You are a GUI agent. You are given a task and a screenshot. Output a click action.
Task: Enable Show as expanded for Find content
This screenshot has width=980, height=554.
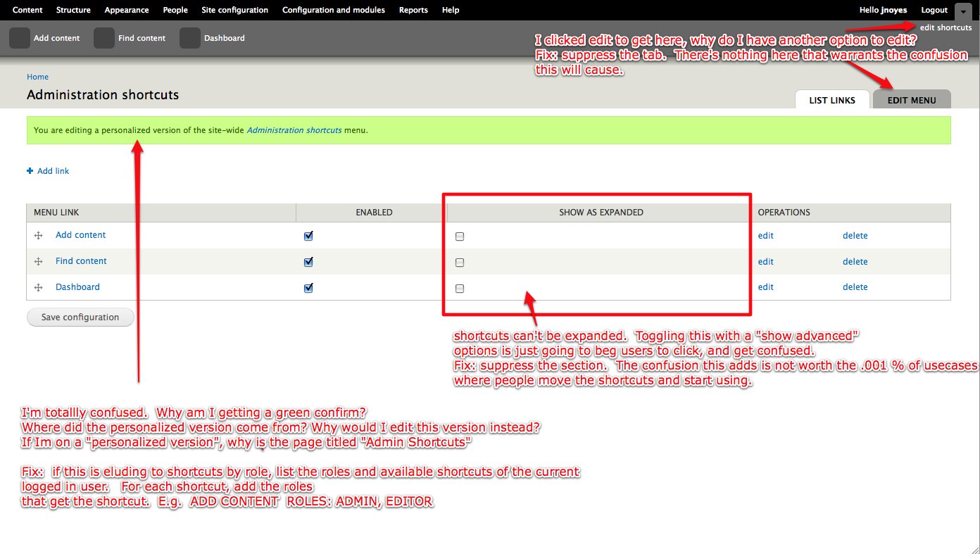460,262
